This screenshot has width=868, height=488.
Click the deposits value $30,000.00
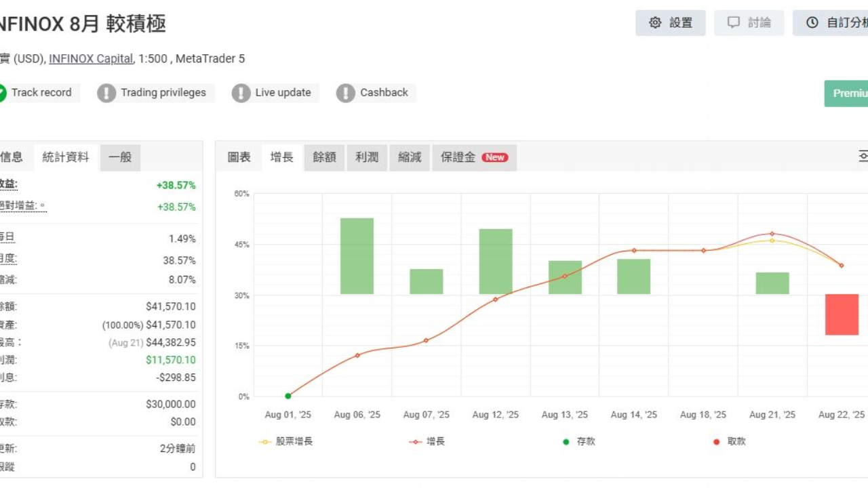pyautogui.click(x=171, y=404)
